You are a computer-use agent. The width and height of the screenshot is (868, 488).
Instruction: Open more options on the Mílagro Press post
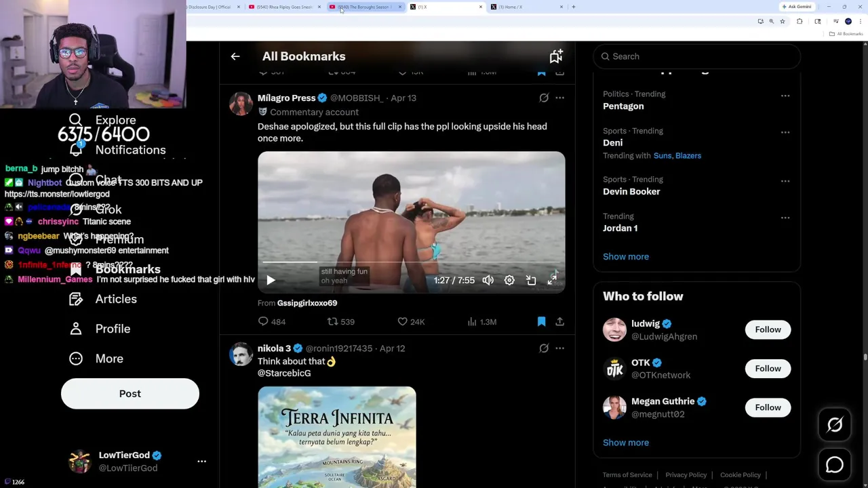(559, 98)
